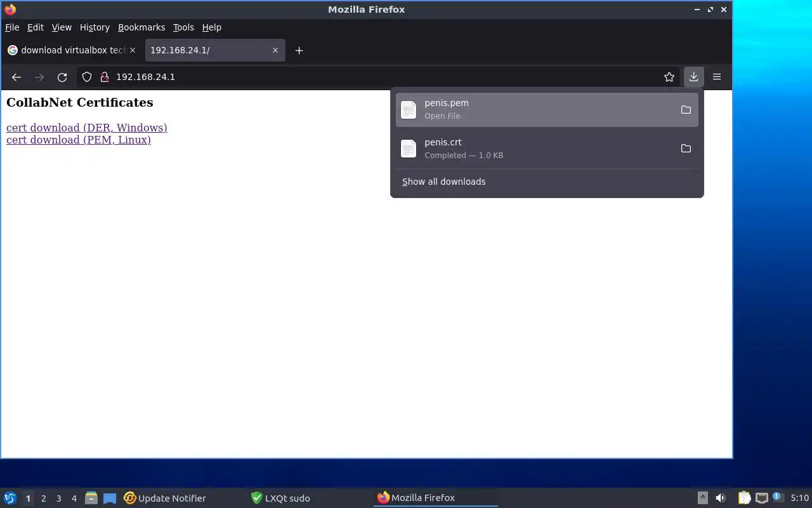This screenshot has width=812, height=508.
Task: Close the download virtualbox tab
Action: pos(132,50)
